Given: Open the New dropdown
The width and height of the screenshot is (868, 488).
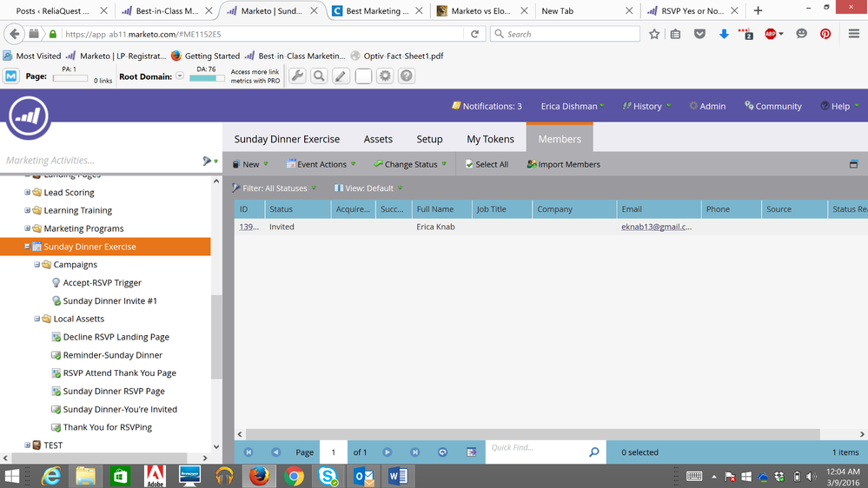Looking at the screenshot, I should 250,164.
